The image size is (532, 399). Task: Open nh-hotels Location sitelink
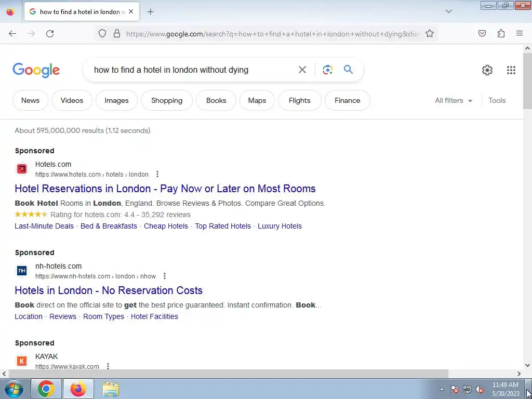click(x=29, y=316)
